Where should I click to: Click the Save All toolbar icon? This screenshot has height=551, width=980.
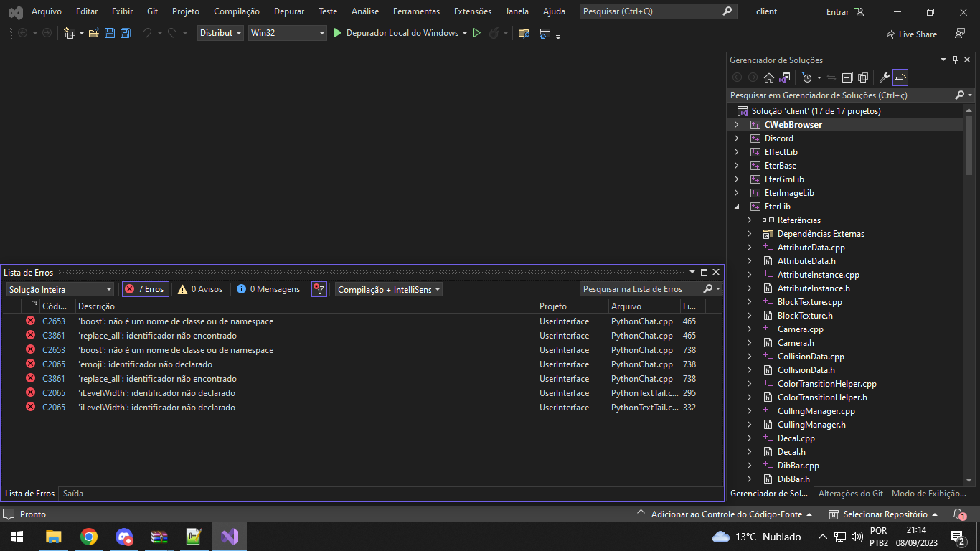[x=124, y=33]
